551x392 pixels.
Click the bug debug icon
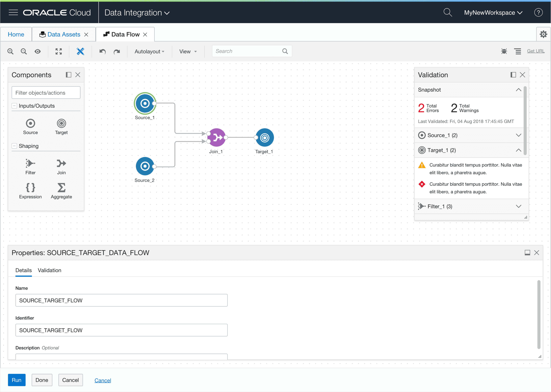pos(504,51)
